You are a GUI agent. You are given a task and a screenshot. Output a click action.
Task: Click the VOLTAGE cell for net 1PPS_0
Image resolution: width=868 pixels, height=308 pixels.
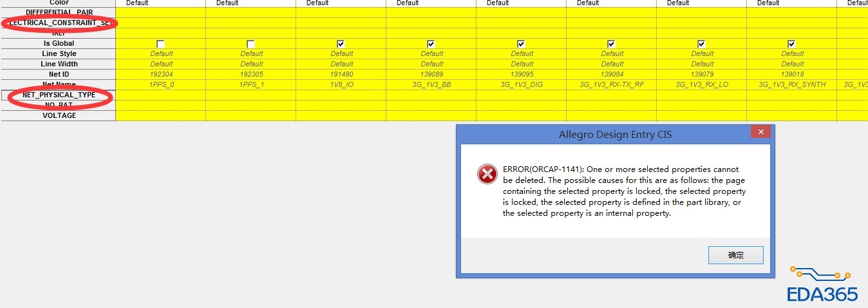161,115
